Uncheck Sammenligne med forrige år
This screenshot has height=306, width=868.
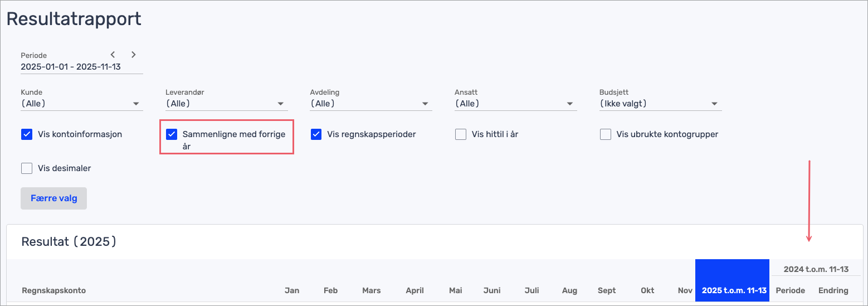click(x=172, y=134)
